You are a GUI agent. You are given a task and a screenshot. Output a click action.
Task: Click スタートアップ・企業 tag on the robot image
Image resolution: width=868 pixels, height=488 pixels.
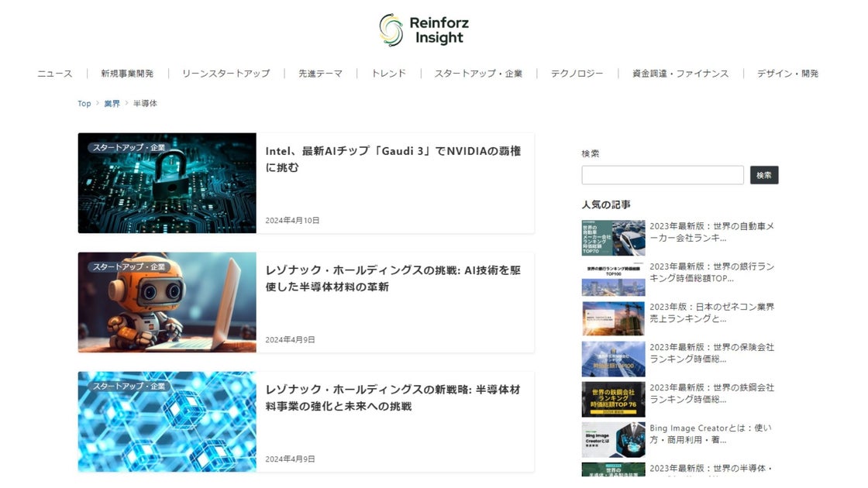pos(129,267)
